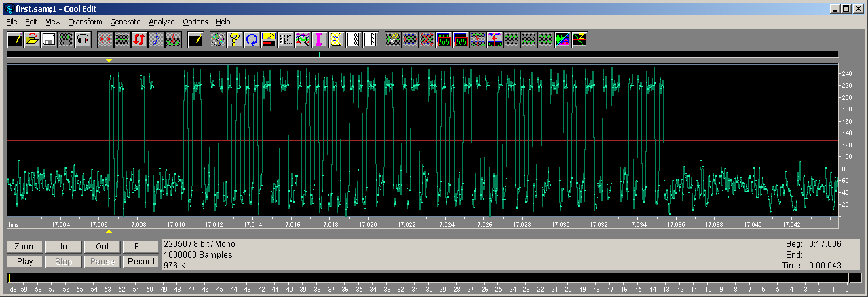Image resolution: width=868 pixels, height=297 pixels.
Task: Click the blue loop arrow icon
Action: click(x=252, y=39)
